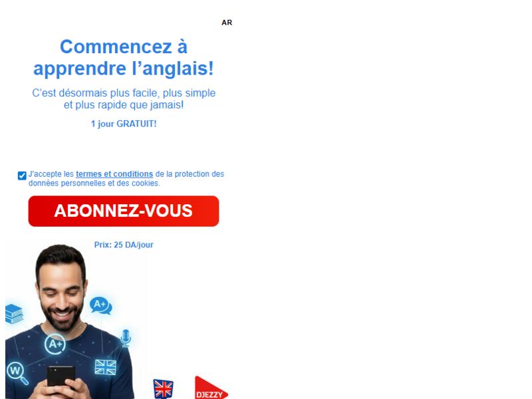532x399 pixels.
Task: Click the Prix: 25 DA/jour label
Action: [x=124, y=245]
